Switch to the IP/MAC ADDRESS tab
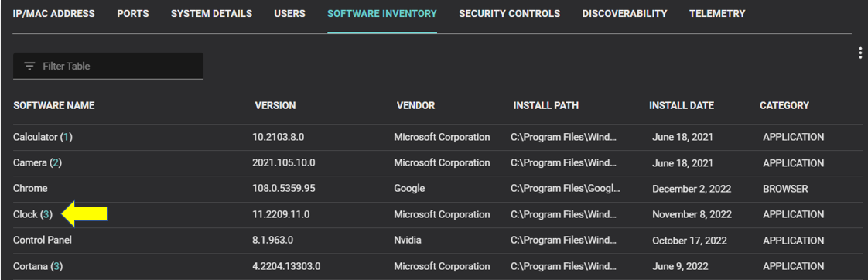Viewport: 868px width, 280px height. click(53, 14)
